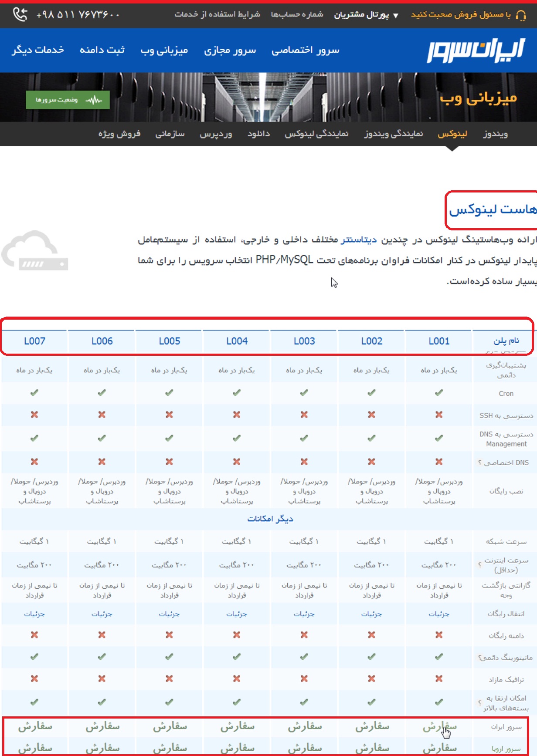The image size is (537, 756).
Task: Open the شماره حساب‌ها link
Action: coord(297,14)
